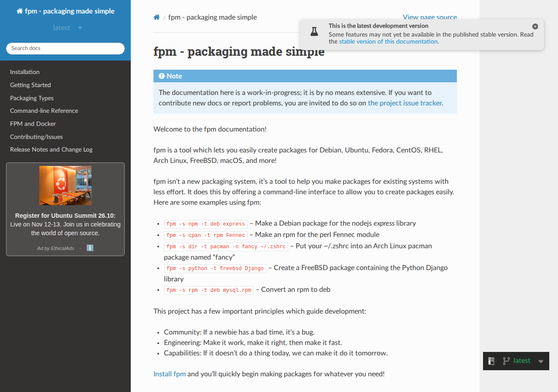Click the Welcome to the fpm documentation text
The height and width of the screenshot is (392, 558).
(210, 129)
